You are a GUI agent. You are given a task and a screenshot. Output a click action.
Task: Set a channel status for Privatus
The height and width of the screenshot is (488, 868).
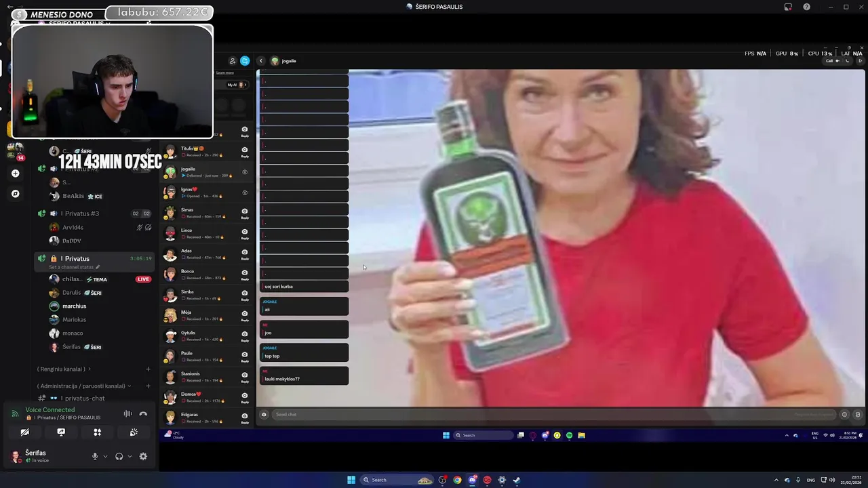pyautogui.click(x=74, y=267)
